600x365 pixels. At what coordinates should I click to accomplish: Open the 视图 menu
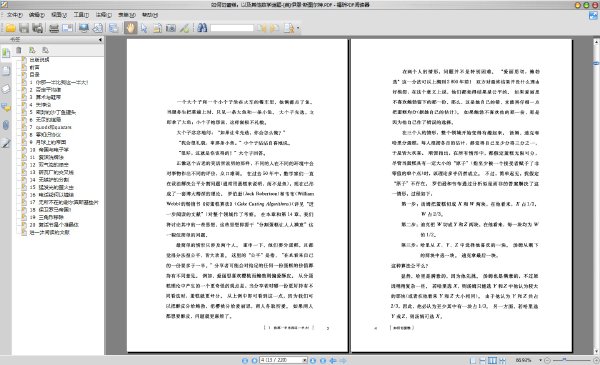59,15
